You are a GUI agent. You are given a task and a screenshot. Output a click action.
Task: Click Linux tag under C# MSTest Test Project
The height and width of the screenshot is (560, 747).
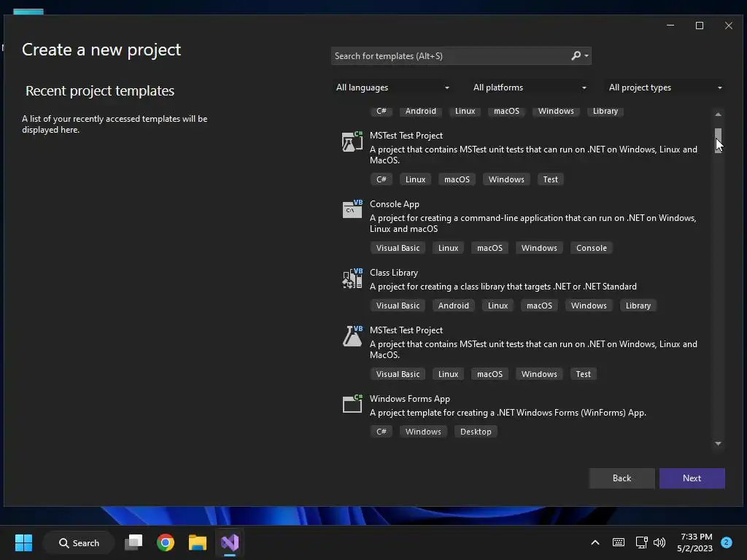click(415, 179)
